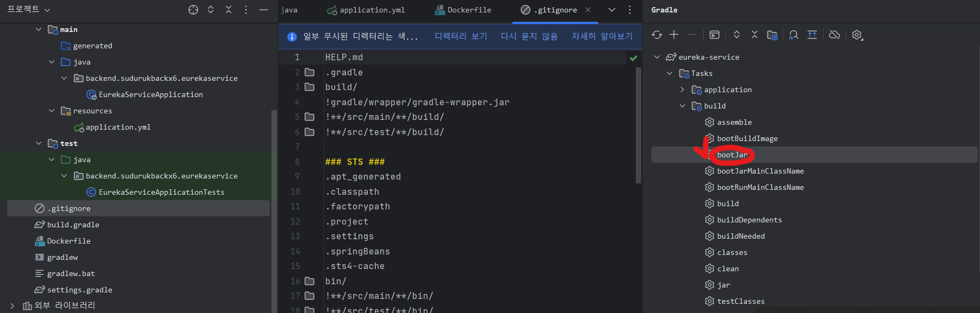Expand the application task group
This screenshot has width=980, height=313.
point(682,90)
